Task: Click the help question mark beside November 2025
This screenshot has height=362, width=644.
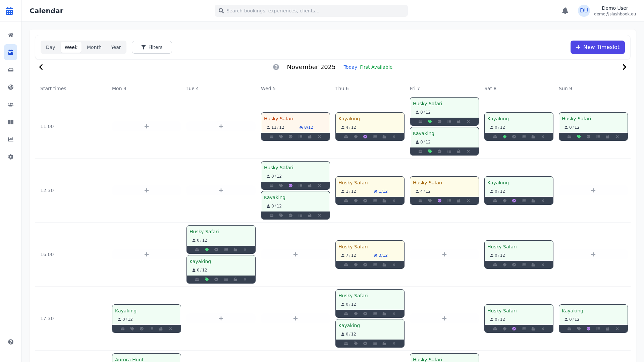Action: point(276,67)
